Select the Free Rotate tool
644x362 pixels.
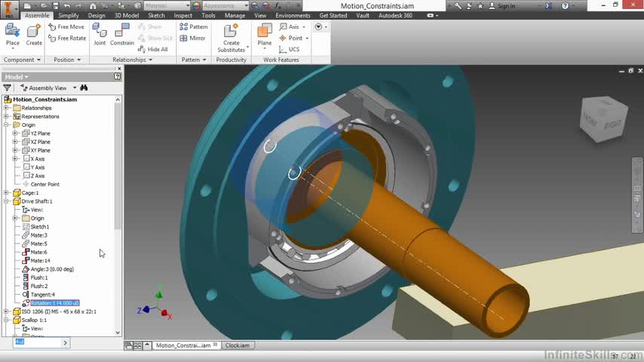point(67,38)
